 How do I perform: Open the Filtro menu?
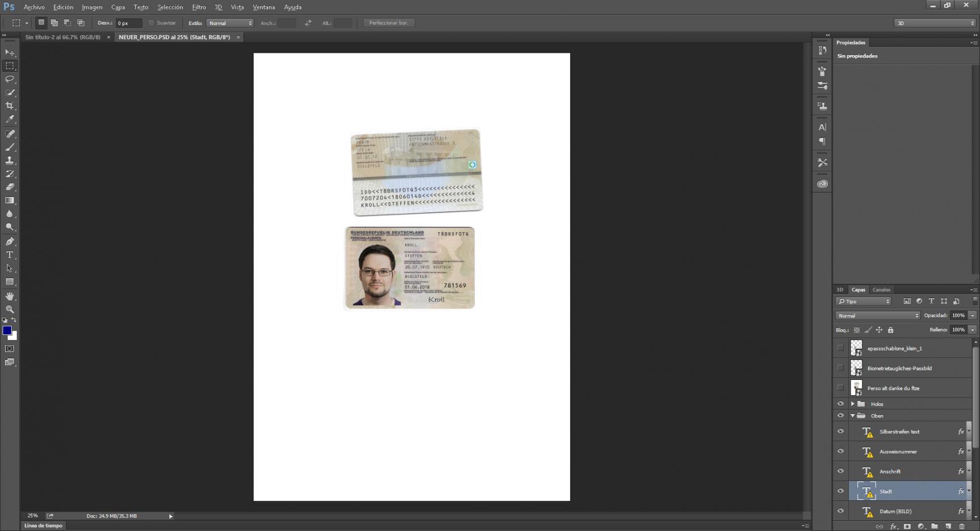coord(199,7)
